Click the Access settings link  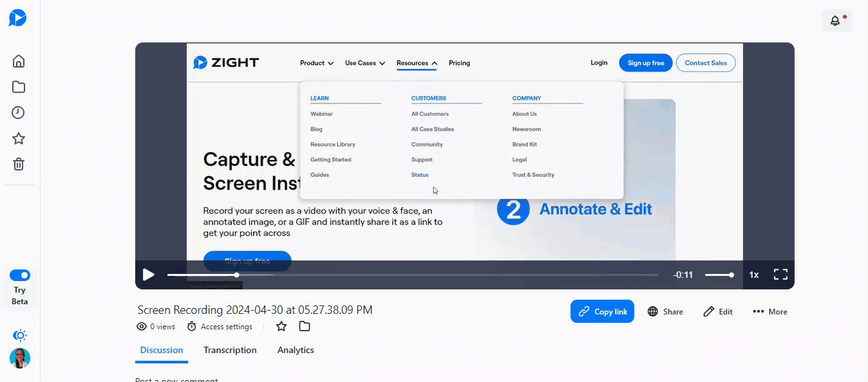pyautogui.click(x=220, y=327)
